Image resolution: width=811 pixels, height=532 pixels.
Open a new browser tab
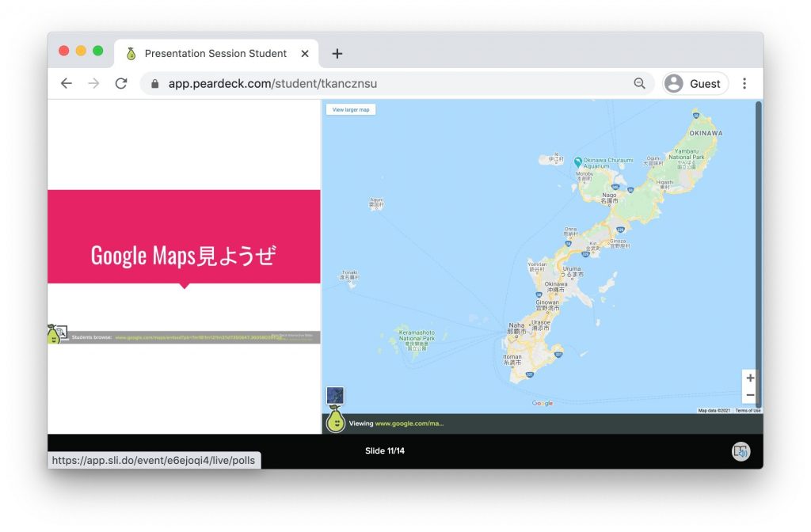tap(337, 54)
